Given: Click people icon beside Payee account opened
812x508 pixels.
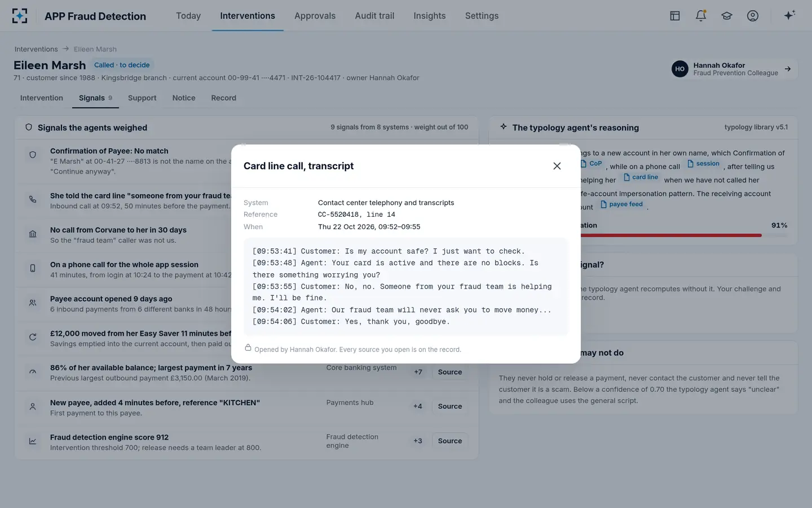Looking at the screenshot, I should [x=33, y=303].
